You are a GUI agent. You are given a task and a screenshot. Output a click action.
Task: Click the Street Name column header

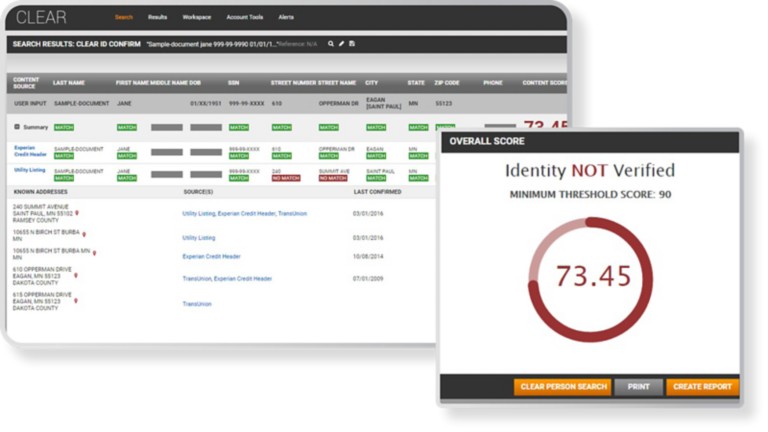[336, 83]
